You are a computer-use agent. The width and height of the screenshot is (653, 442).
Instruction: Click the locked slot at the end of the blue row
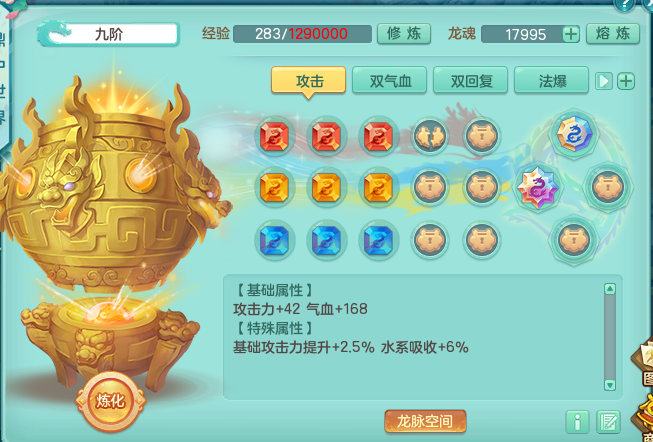482,240
